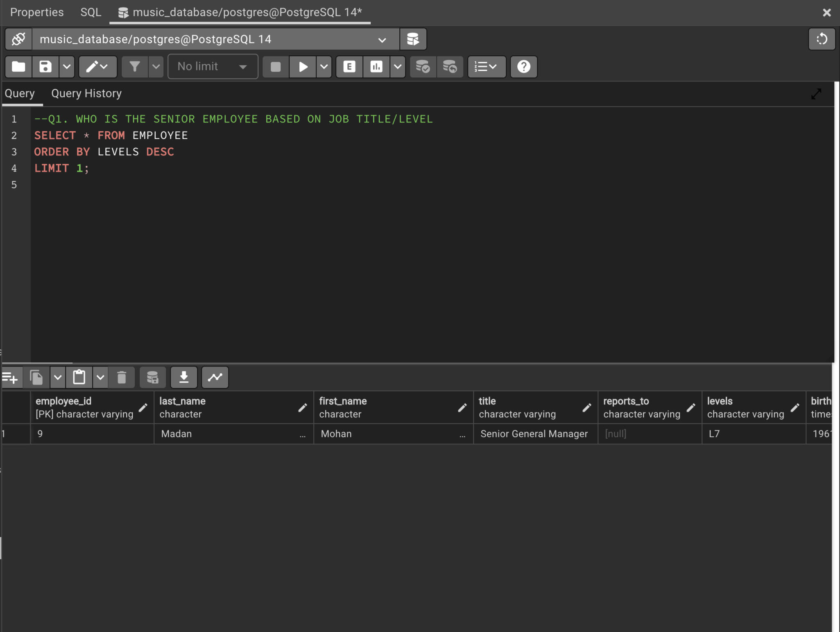Open the filter options dropdown arrow

pyautogui.click(x=156, y=66)
